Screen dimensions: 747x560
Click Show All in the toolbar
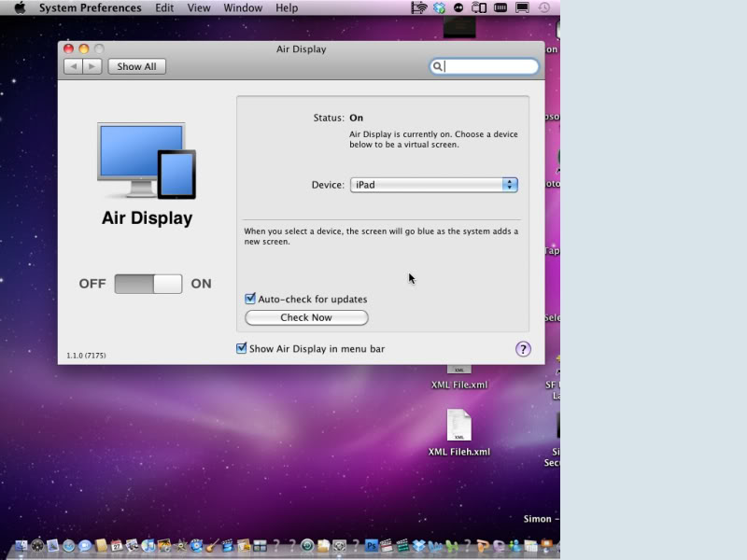(136, 66)
